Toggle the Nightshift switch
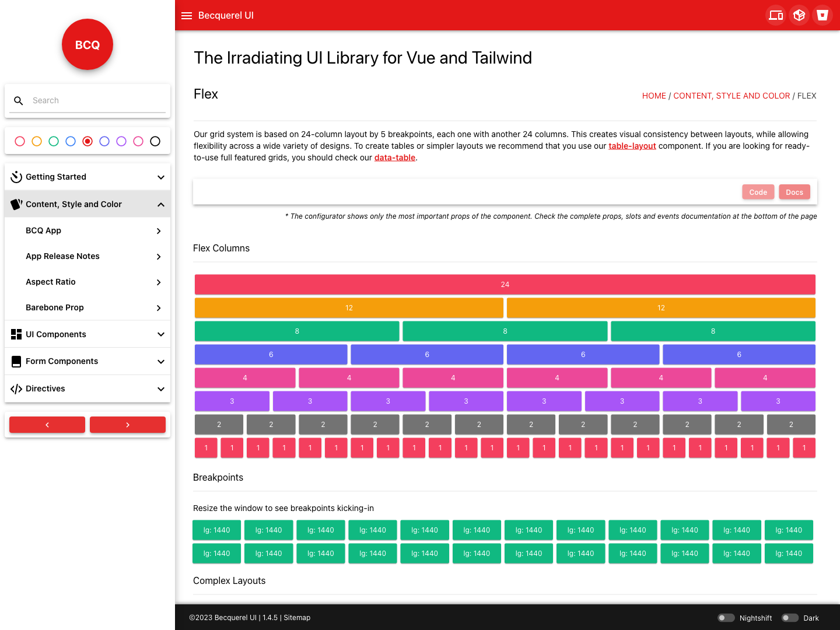Screen dimensions: 840x630 coord(726,618)
